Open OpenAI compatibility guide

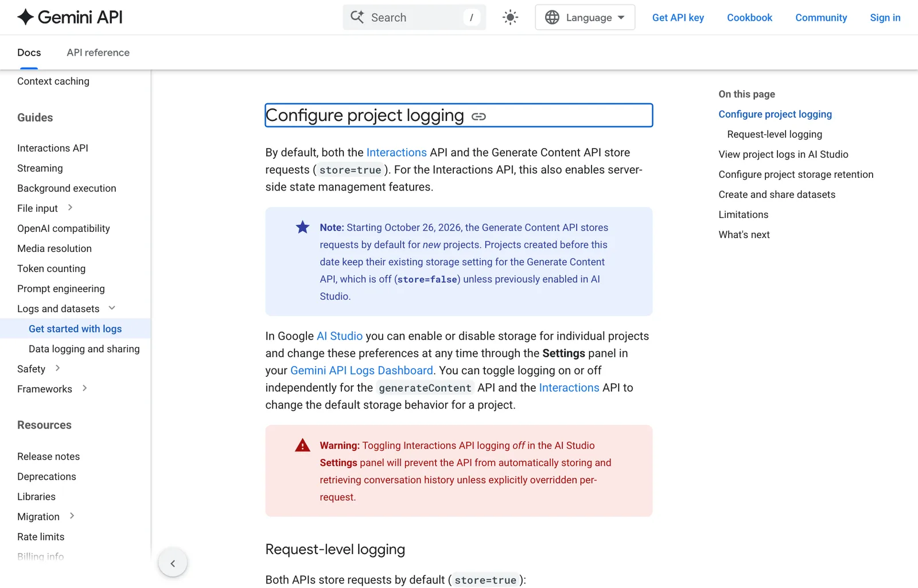(64, 228)
